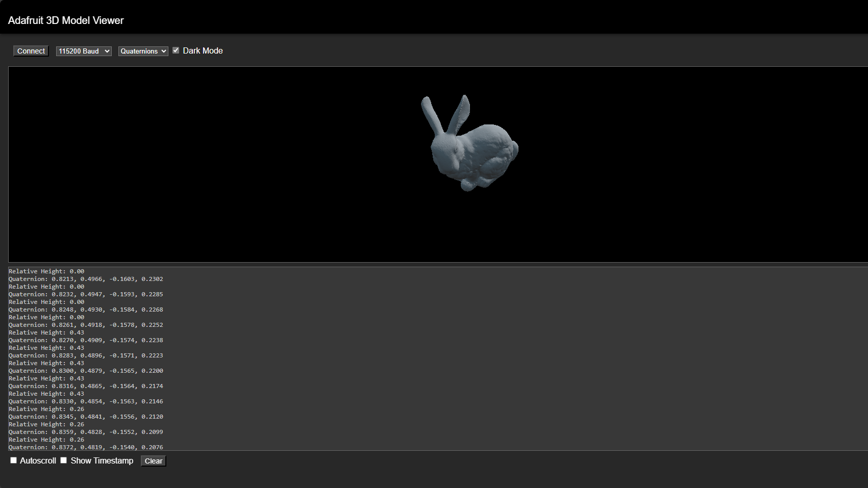This screenshot has height=488, width=868.
Task: Click the Connect button
Action: (31, 51)
